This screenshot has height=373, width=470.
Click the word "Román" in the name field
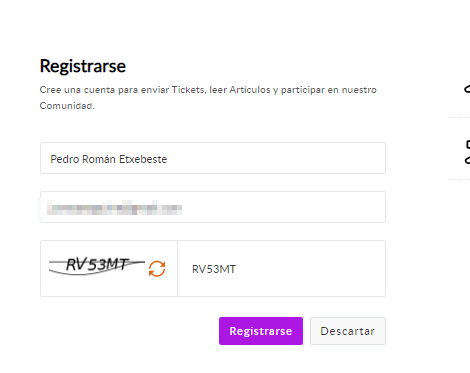[x=99, y=159]
